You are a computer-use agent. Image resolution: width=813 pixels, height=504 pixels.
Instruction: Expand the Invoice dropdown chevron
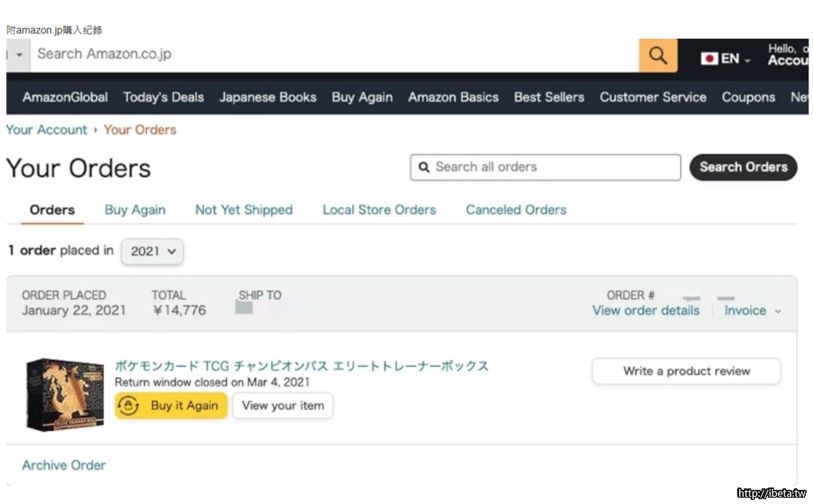coord(777,311)
